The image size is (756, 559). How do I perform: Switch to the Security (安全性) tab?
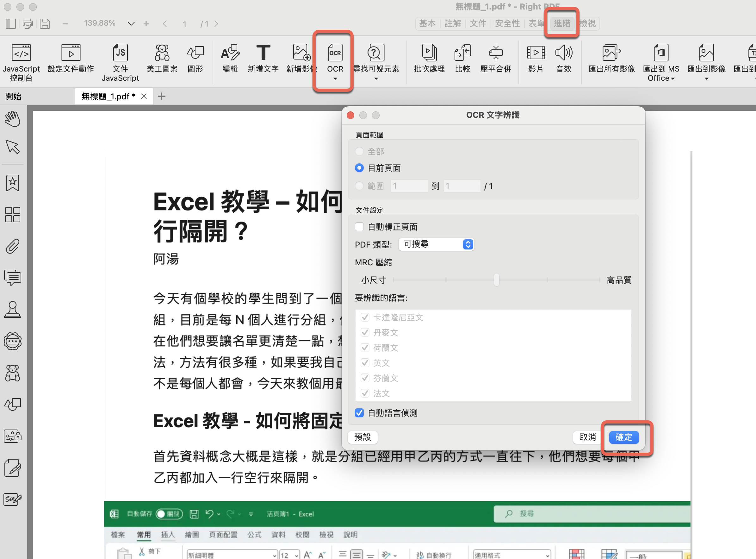click(507, 23)
